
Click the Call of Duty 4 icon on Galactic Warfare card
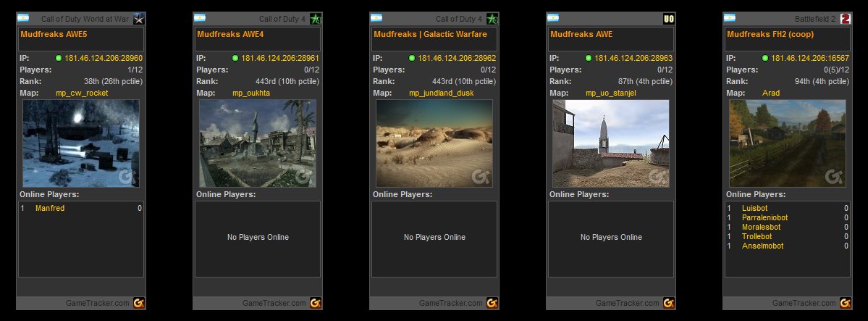pos(492,19)
